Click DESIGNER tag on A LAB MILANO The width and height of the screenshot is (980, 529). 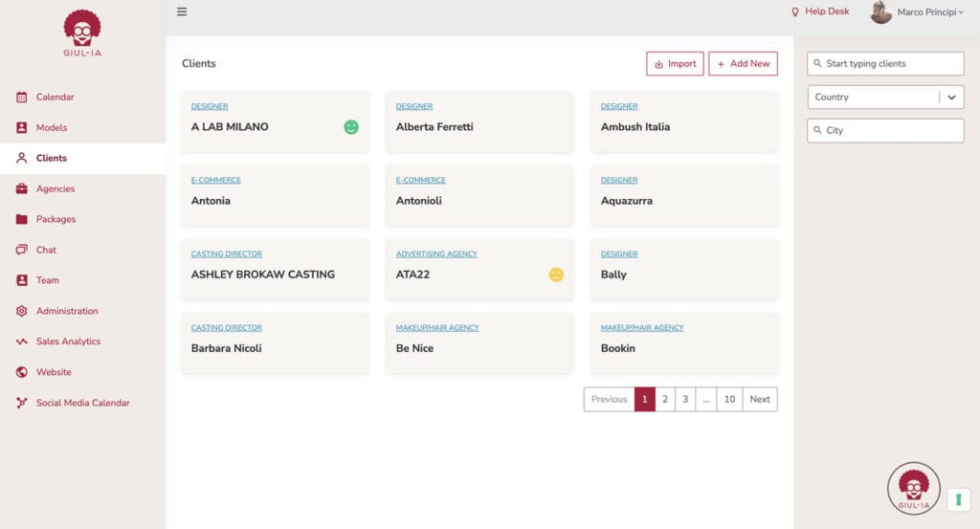coord(210,106)
